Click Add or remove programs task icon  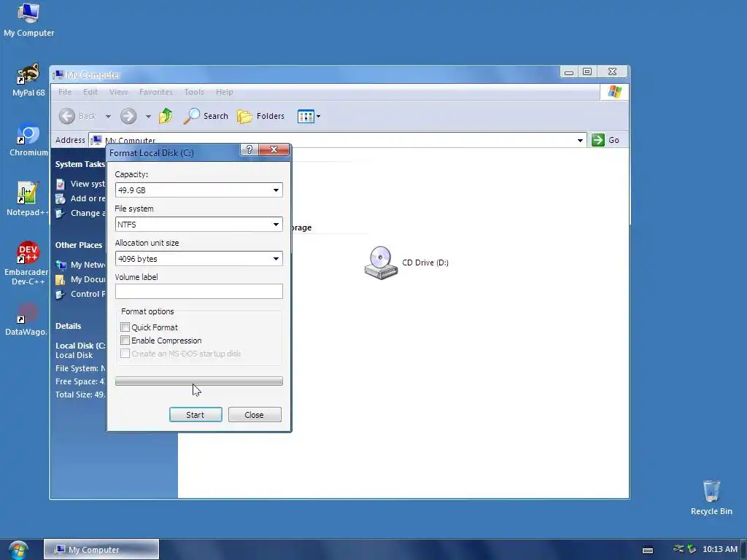click(61, 198)
